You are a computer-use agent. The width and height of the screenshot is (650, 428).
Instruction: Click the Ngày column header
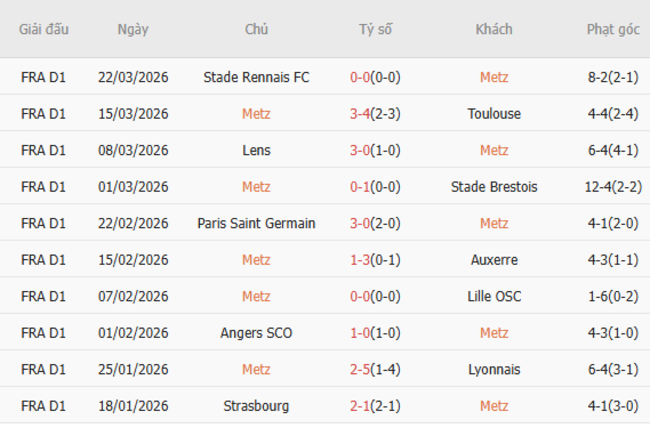tap(133, 29)
